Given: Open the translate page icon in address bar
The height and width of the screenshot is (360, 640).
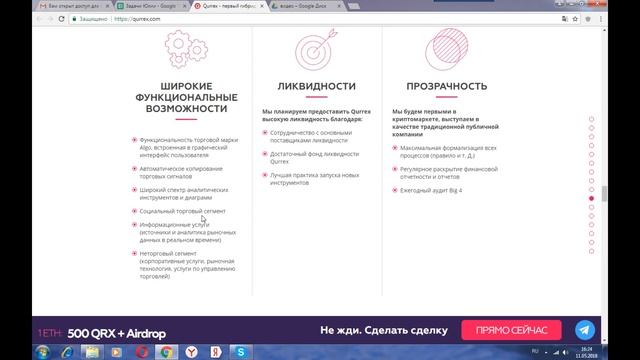Looking at the screenshot, I should [x=564, y=19].
